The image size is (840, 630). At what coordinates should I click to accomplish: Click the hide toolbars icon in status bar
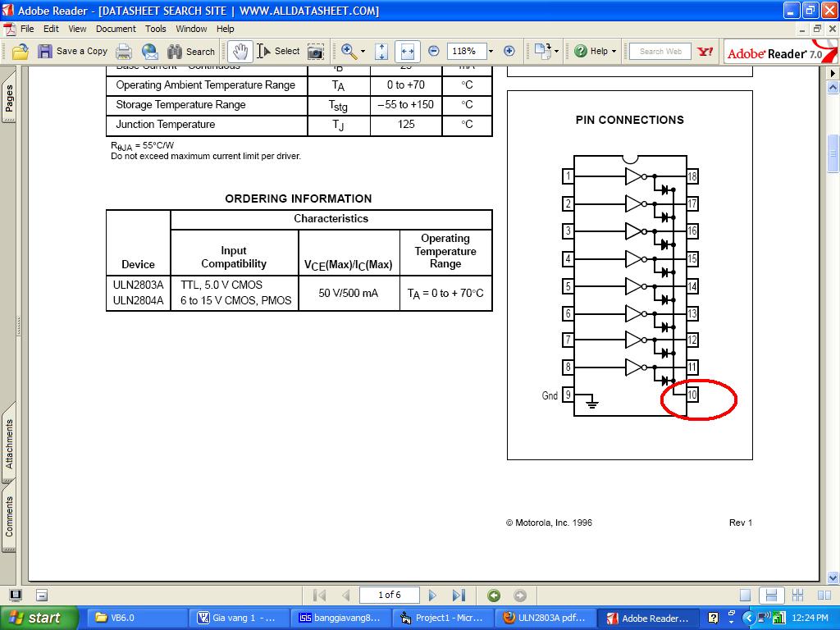(x=42, y=595)
